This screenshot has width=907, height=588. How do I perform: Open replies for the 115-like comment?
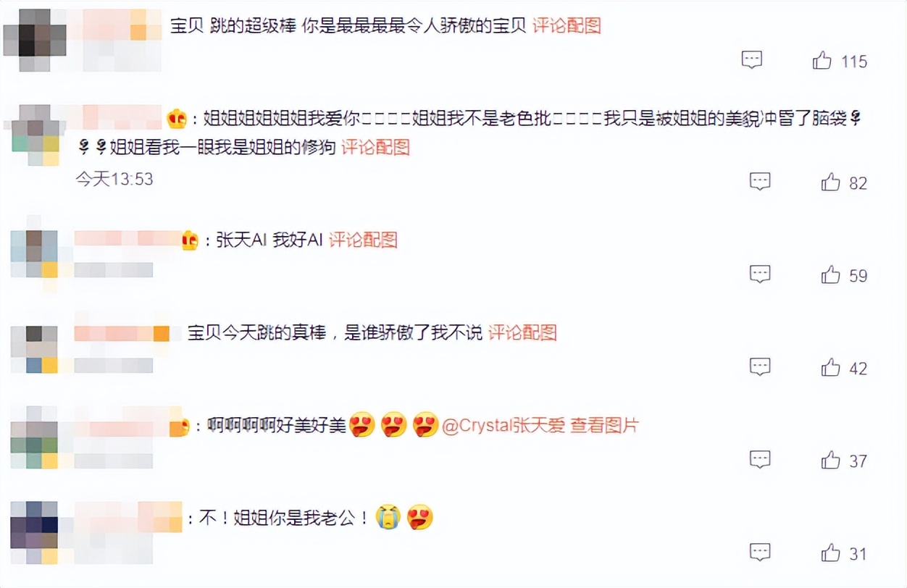click(752, 60)
